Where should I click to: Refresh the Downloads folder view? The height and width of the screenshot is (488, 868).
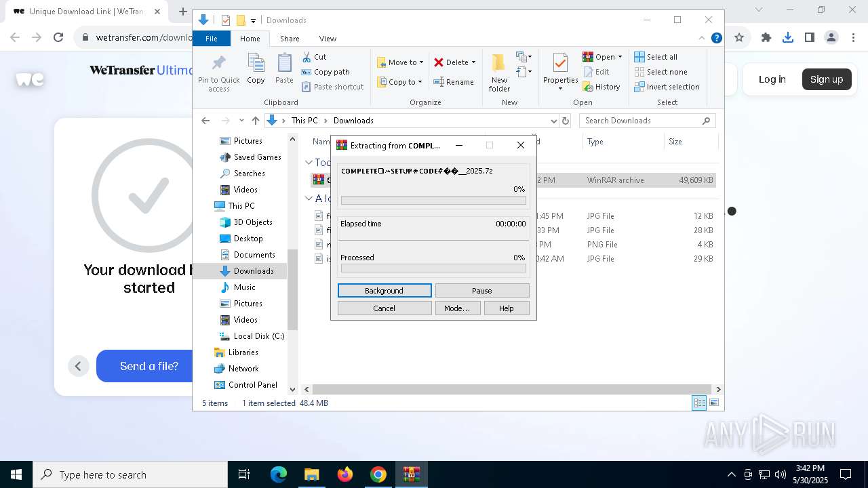click(566, 121)
